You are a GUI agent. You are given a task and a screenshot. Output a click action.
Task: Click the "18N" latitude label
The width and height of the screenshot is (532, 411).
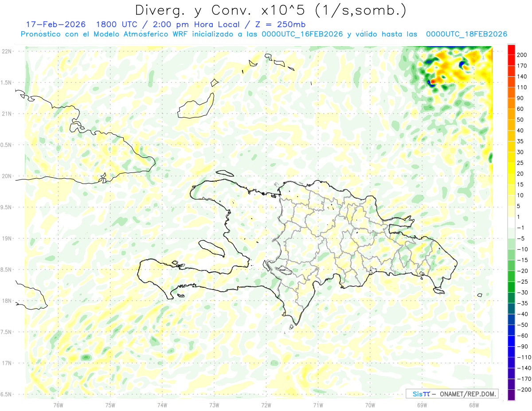point(7,301)
